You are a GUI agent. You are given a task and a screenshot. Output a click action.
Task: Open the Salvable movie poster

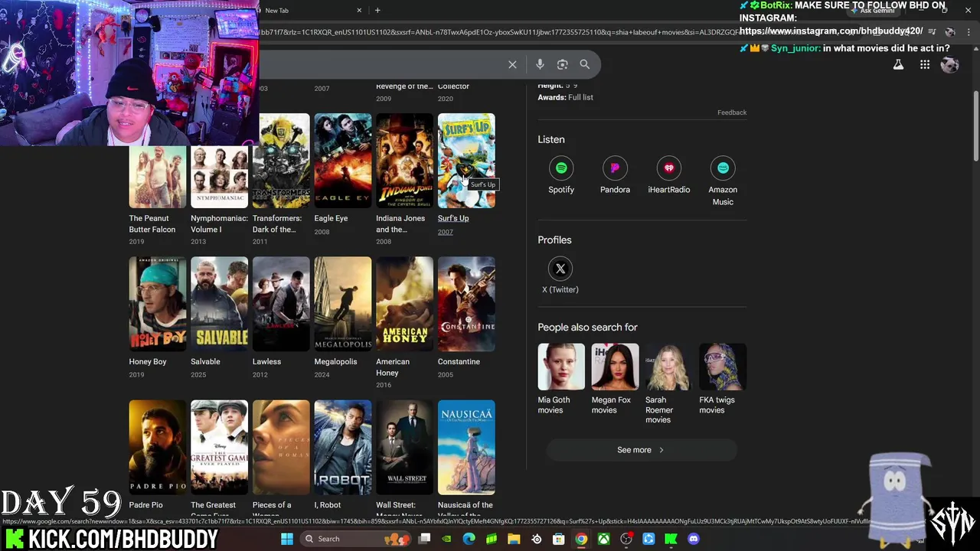coord(219,304)
